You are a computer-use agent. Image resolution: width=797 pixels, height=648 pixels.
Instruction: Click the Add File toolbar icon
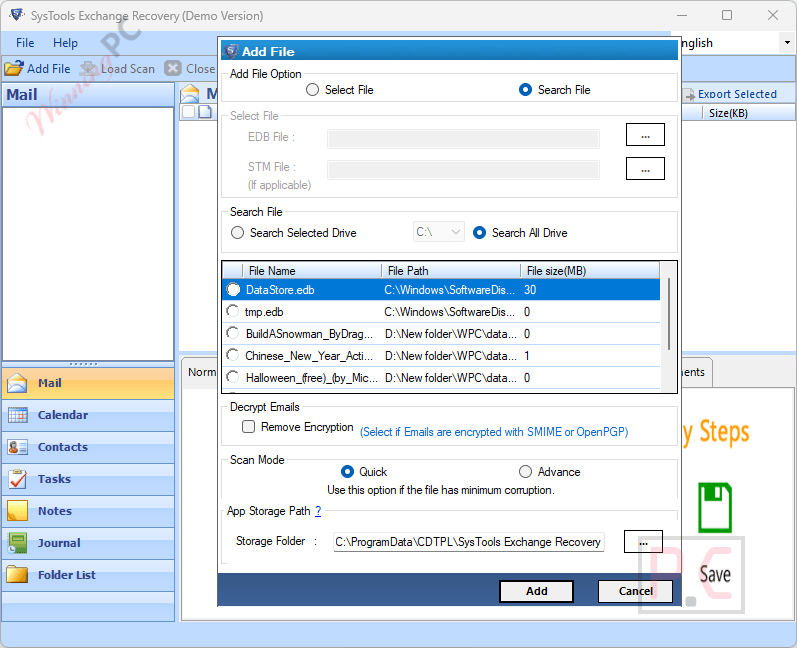(14, 68)
